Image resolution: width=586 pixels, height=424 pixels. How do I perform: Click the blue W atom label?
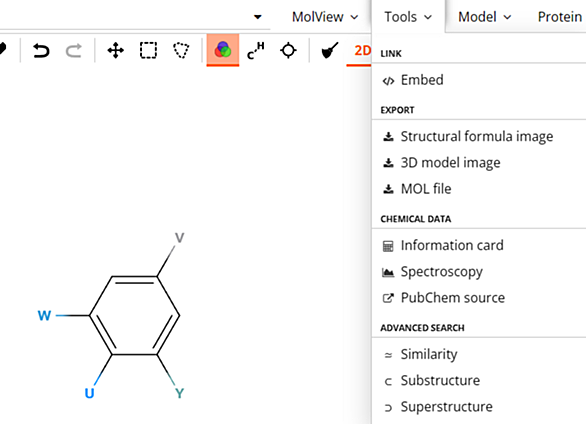[44, 316]
